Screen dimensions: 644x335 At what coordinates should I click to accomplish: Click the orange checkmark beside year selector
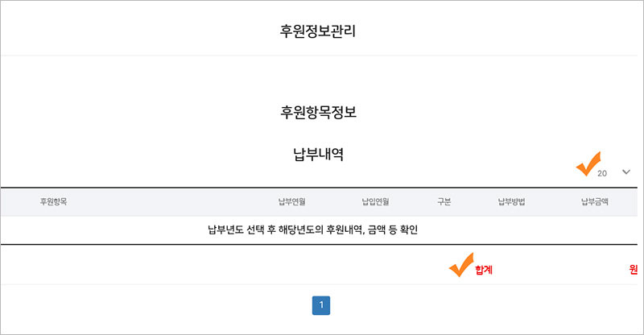(588, 163)
